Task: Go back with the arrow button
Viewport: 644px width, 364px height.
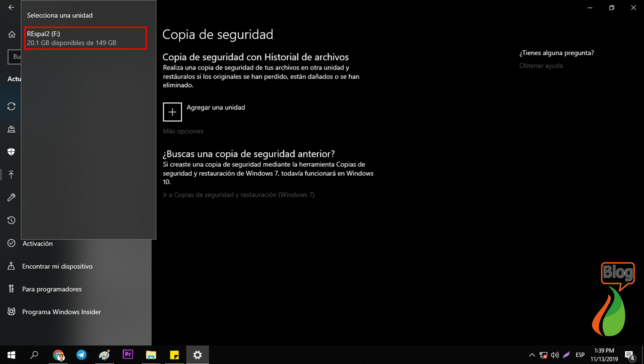Action: click(11, 7)
